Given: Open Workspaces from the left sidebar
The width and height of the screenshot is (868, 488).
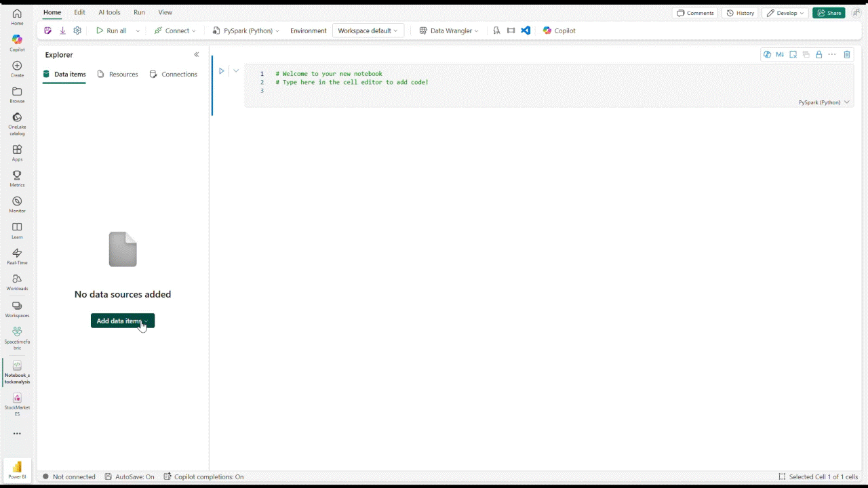Looking at the screenshot, I should click(x=17, y=308).
